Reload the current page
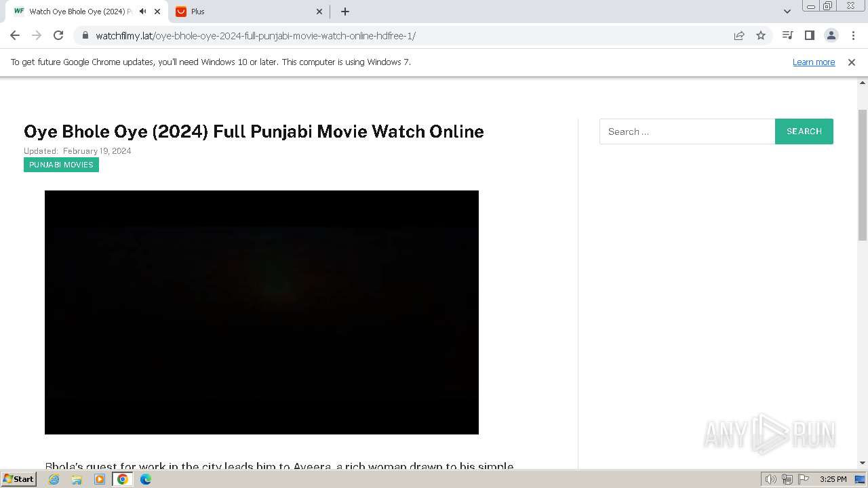Viewport: 868px width, 488px height. click(x=58, y=35)
